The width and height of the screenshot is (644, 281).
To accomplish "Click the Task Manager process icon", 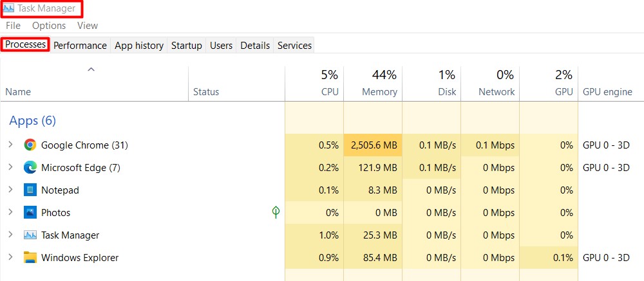I will click(x=30, y=235).
